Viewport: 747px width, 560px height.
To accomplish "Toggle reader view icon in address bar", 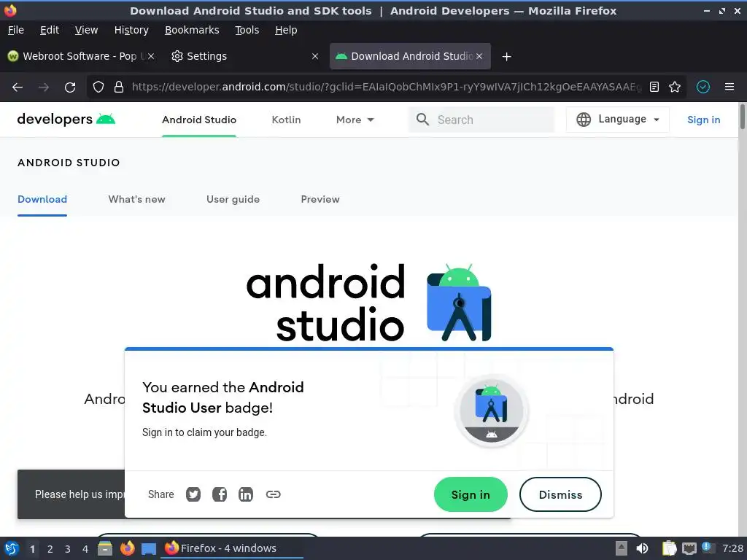I will coord(654,87).
